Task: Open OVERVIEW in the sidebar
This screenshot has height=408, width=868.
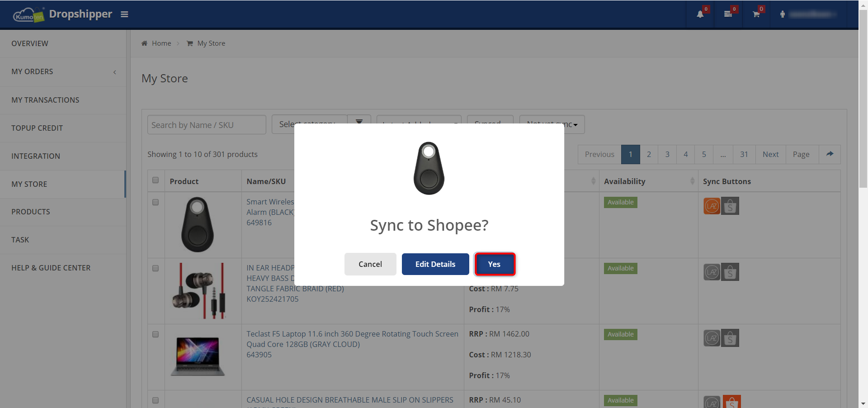Action: (x=63, y=43)
